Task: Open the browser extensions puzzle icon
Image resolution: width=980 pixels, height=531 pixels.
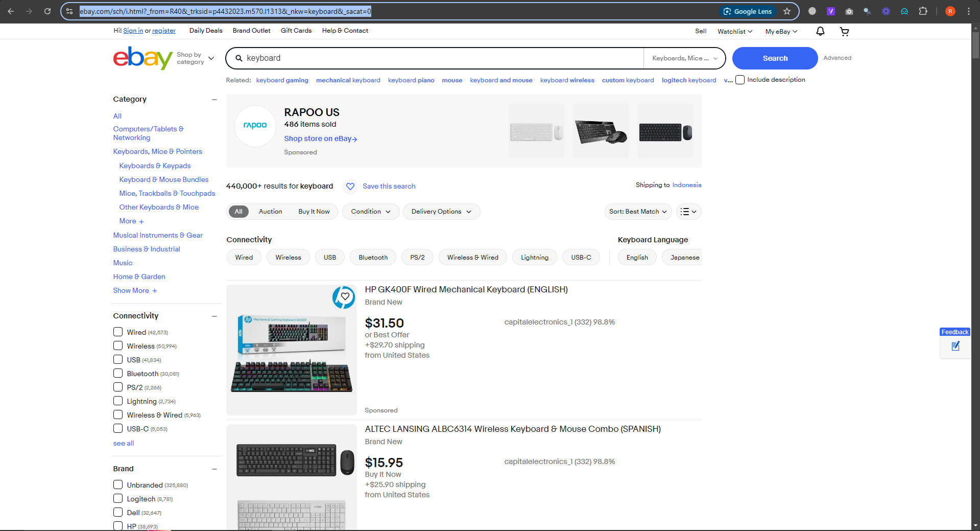Action: click(923, 11)
